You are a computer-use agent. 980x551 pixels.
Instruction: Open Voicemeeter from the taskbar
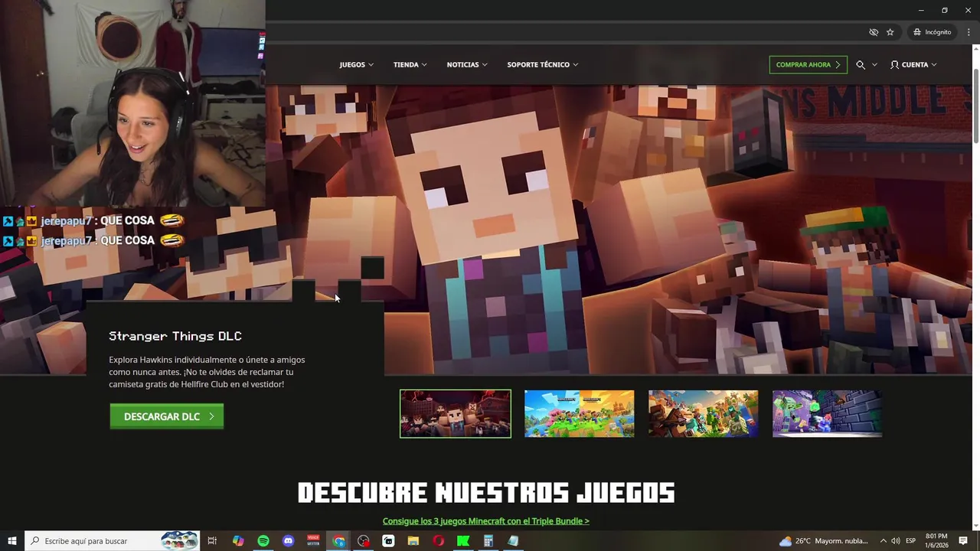313,541
